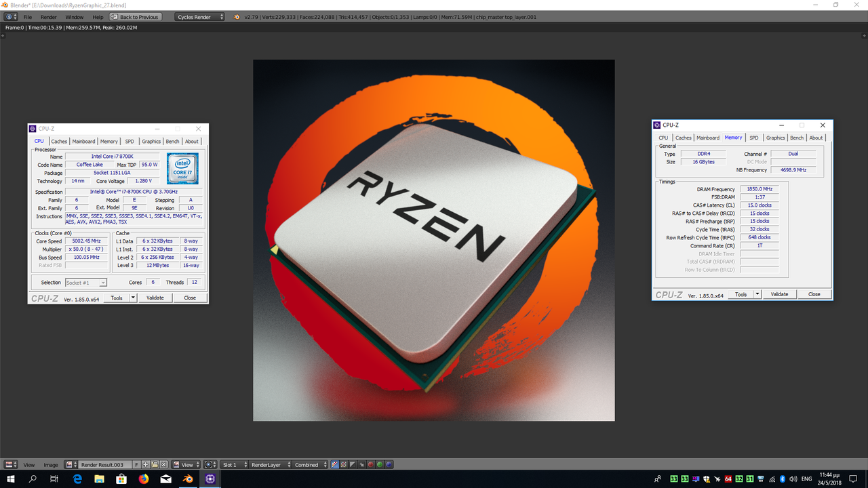
Task: Open the Slot 1 render slot dropdown
Action: click(x=233, y=465)
